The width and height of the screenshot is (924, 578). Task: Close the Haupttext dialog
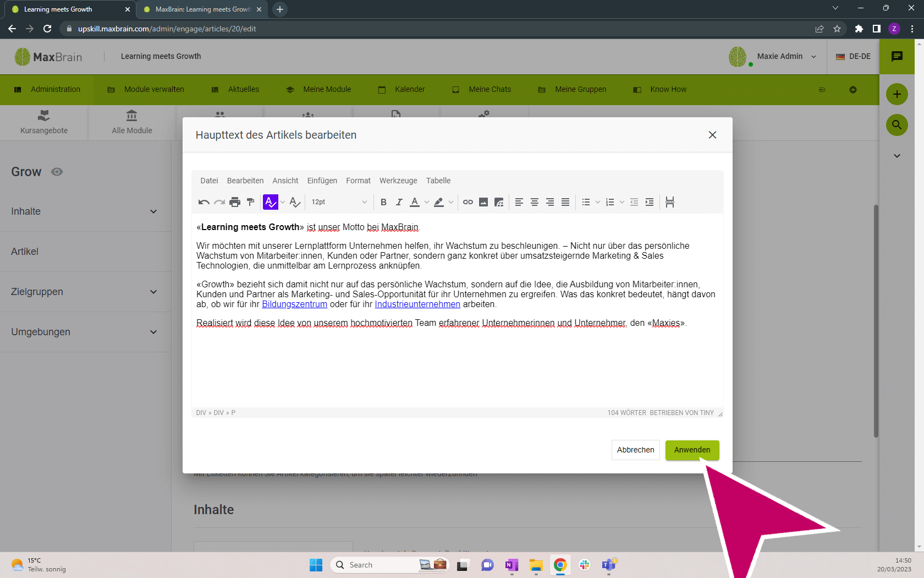[712, 135]
